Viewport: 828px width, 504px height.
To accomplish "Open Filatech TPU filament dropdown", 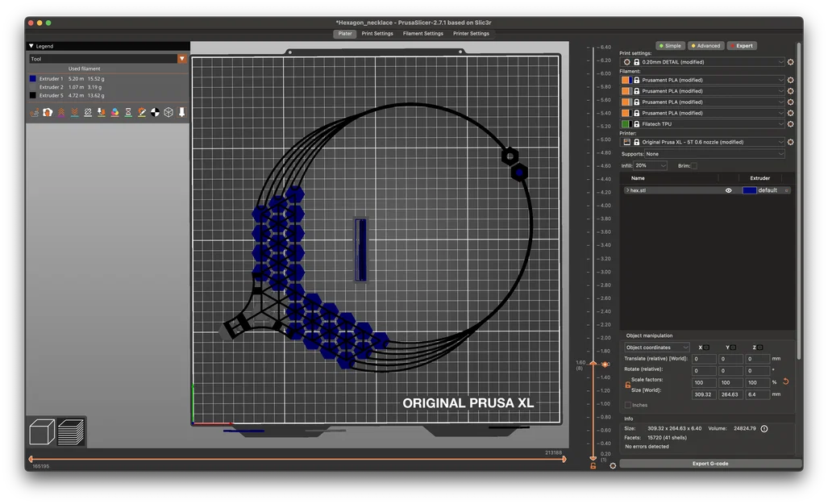I will pos(703,124).
